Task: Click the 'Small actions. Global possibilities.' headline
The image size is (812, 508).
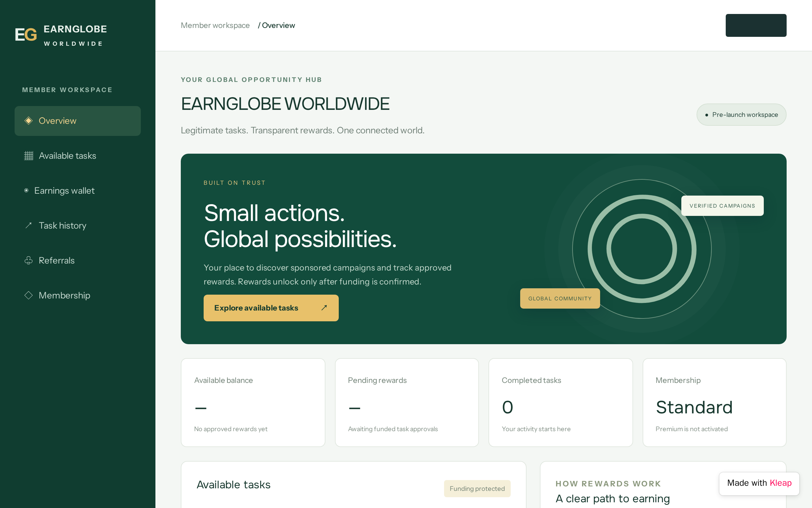Action: click(x=300, y=226)
